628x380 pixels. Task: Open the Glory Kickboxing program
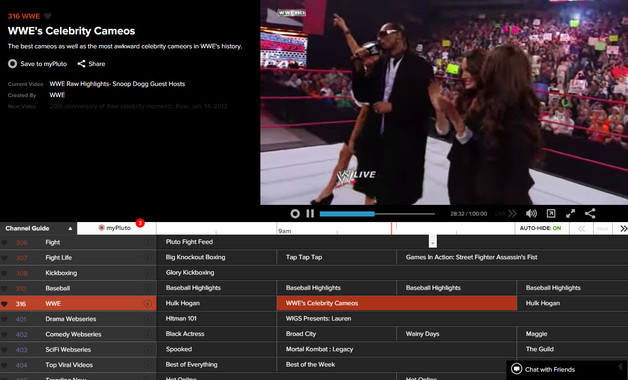tap(392, 273)
